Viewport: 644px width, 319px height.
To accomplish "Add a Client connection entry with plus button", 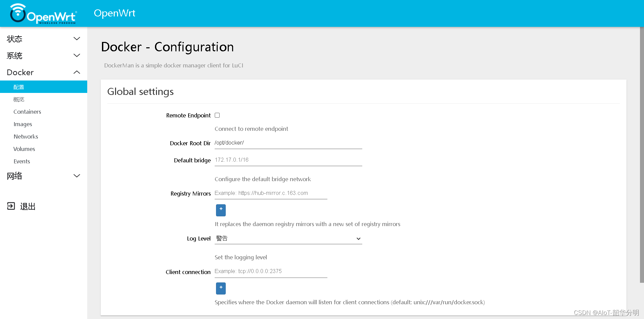I will [x=221, y=288].
